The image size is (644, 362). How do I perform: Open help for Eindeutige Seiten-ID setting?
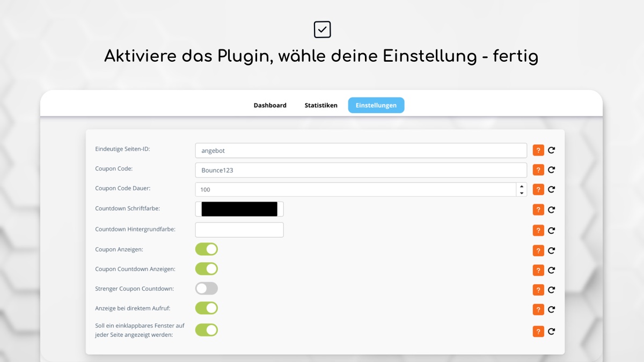(x=538, y=150)
